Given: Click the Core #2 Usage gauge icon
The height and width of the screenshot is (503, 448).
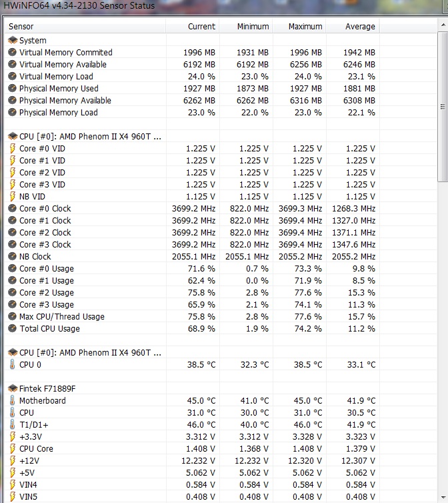Looking at the screenshot, I should coord(12,293).
